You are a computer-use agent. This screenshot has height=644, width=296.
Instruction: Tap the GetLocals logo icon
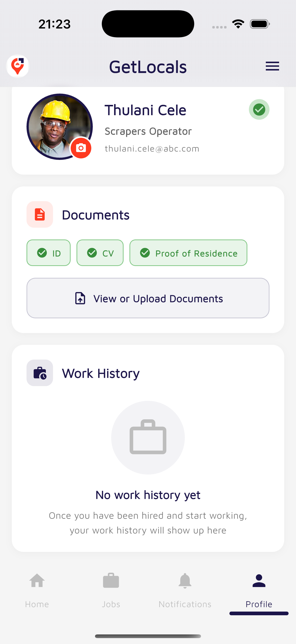click(x=17, y=66)
